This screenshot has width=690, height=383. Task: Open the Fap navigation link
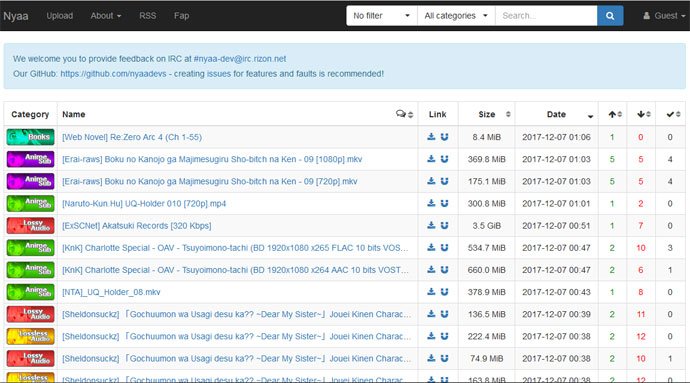click(181, 16)
